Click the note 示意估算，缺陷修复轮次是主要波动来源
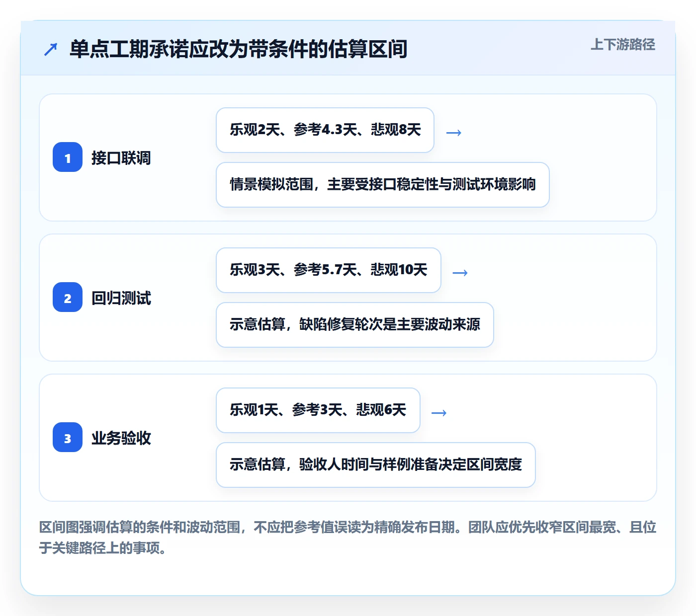Image resolution: width=696 pixels, height=616 pixels. (x=355, y=325)
